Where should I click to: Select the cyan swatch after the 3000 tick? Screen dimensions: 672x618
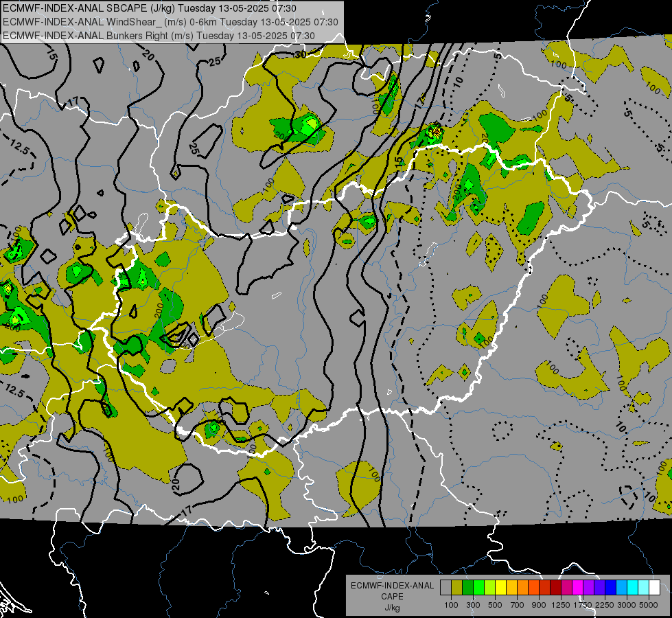[633, 588]
